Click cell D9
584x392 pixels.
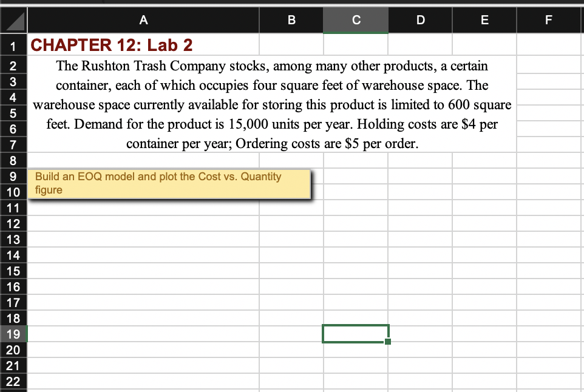(420, 176)
